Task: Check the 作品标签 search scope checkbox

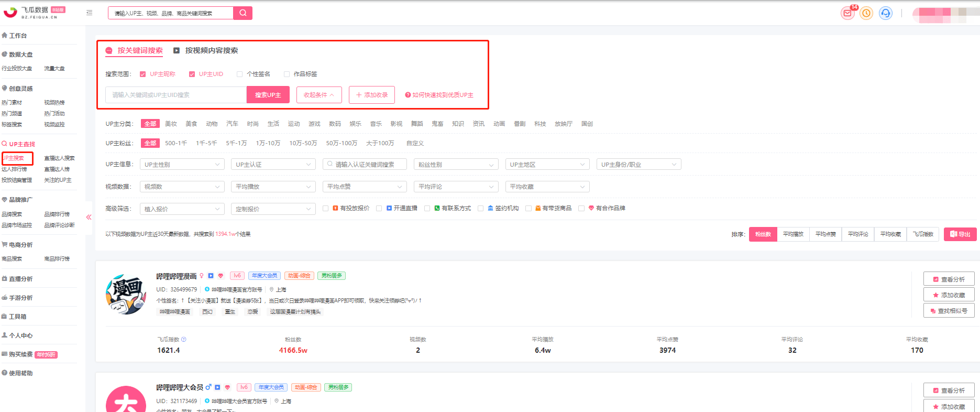Action: [x=287, y=74]
